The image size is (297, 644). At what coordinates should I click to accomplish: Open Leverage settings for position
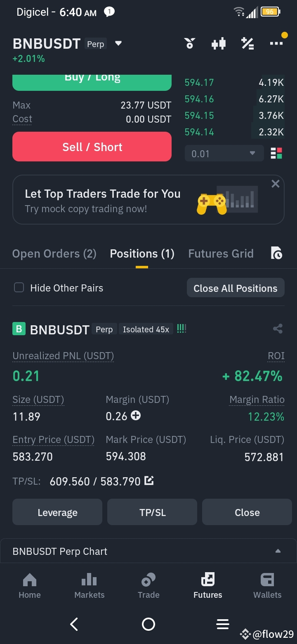57,512
